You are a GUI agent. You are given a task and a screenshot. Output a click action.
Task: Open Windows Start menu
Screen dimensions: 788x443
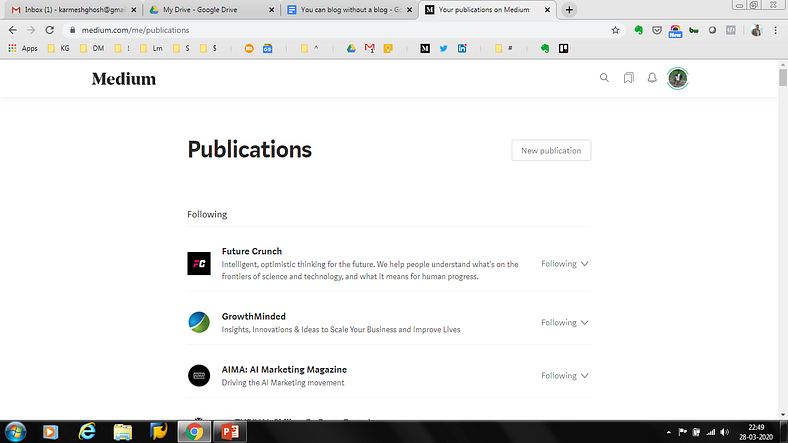coord(15,431)
